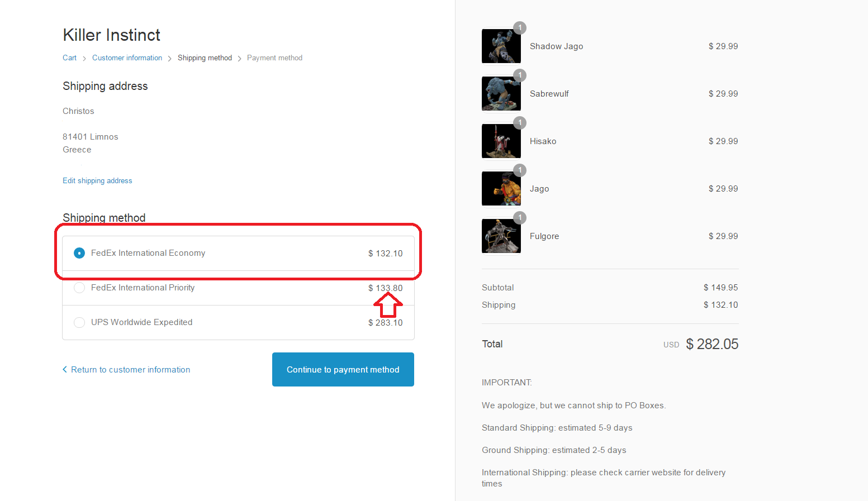The height and width of the screenshot is (501, 868).
Task: Click the IMPORTANT notice heading
Action: (506, 383)
